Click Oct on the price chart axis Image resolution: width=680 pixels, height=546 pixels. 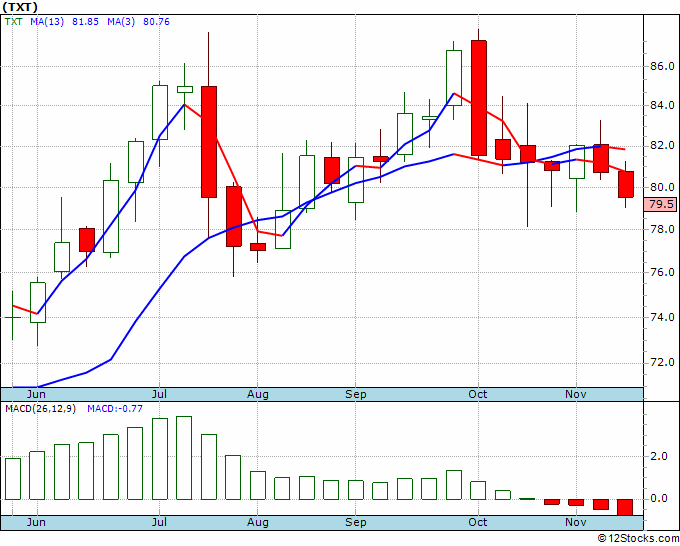pos(477,394)
